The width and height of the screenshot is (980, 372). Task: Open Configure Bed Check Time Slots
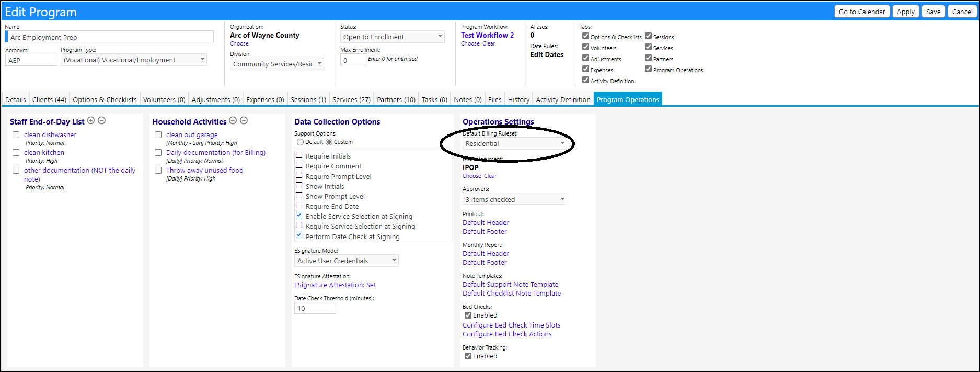click(511, 325)
